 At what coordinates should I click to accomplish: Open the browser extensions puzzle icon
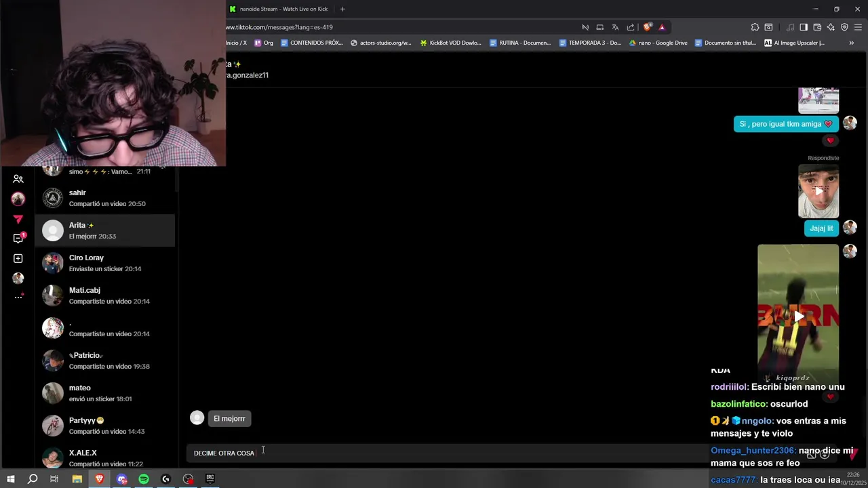coord(755,27)
